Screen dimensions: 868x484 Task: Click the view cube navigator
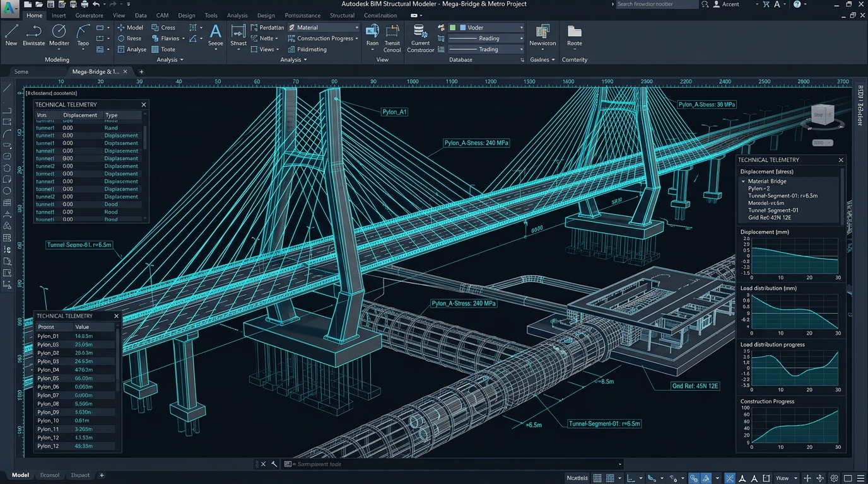coord(822,116)
